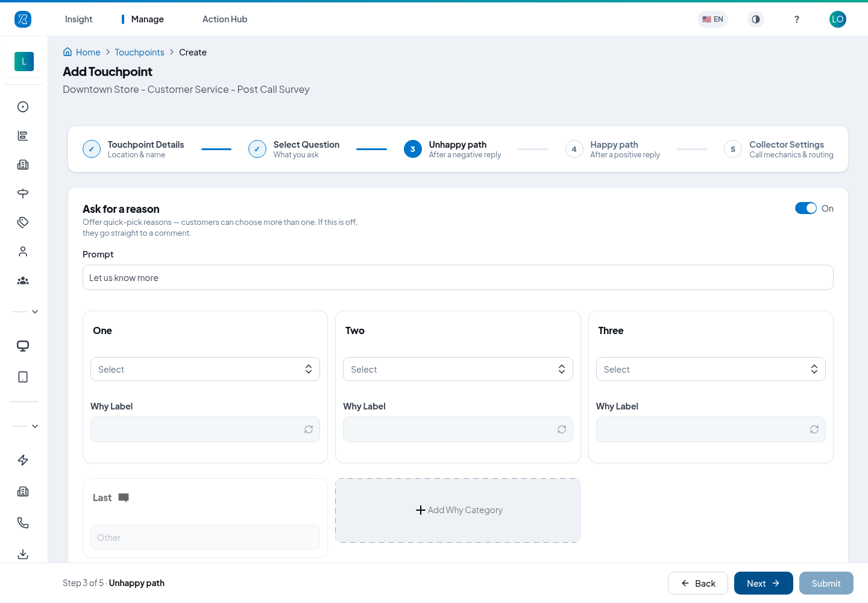Open the help question mark icon
The width and height of the screenshot is (868, 603).
(x=797, y=19)
